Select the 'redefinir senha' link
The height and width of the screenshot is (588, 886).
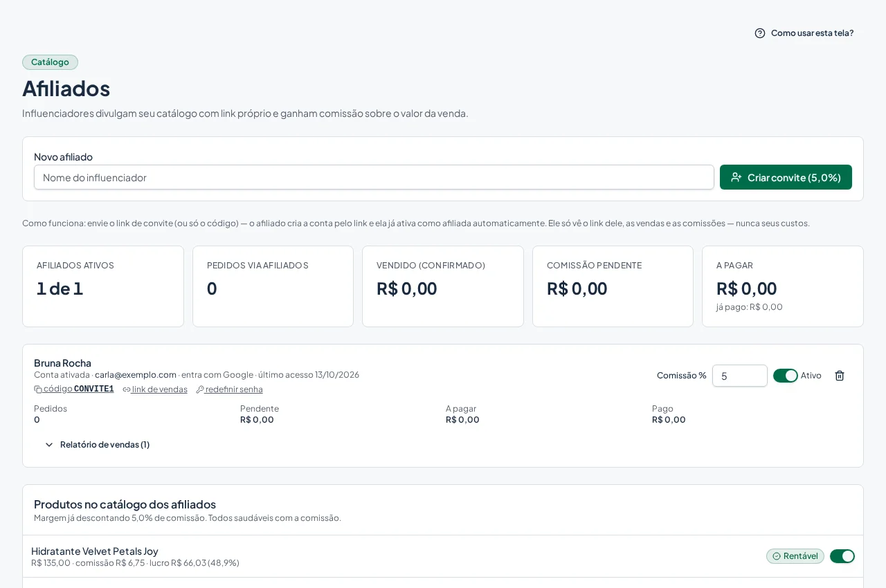tap(229, 389)
